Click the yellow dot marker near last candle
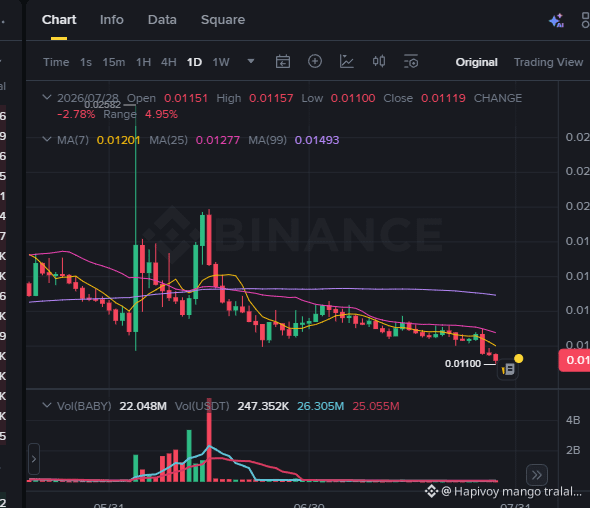 click(x=519, y=359)
